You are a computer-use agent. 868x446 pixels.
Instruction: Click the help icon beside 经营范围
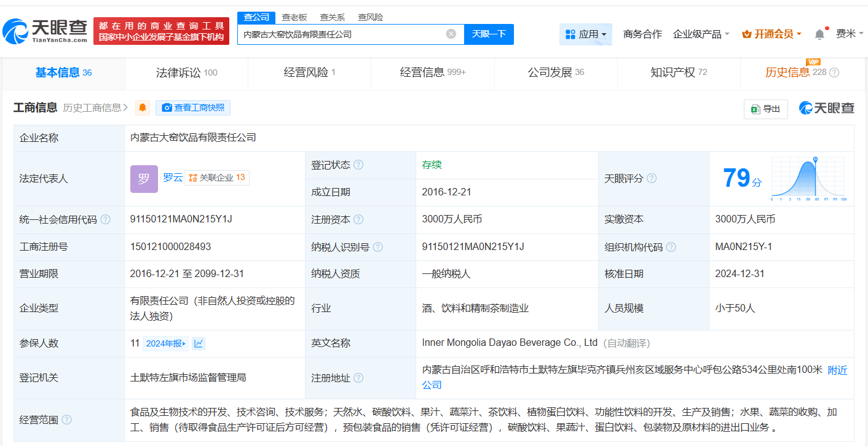point(66,420)
